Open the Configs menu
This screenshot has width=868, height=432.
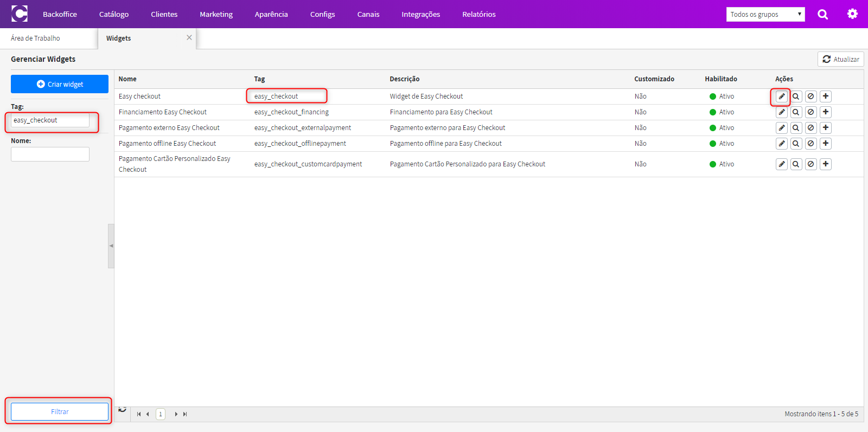click(x=323, y=14)
